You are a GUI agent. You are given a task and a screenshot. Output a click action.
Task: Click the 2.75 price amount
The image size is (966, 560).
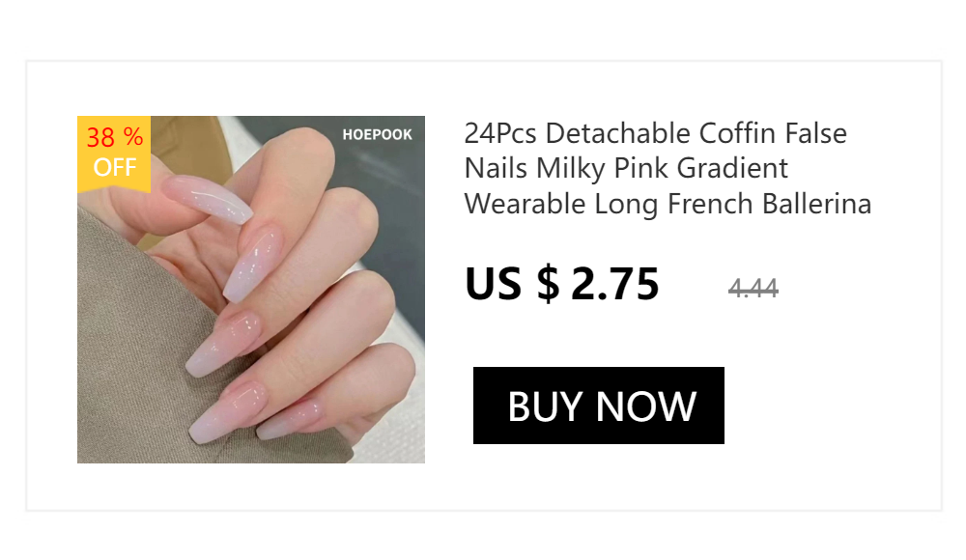tap(614, 284)
